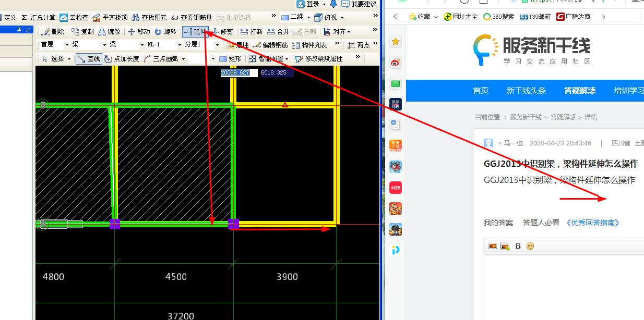Click insert image icon in answer editor

click(492, 246)
